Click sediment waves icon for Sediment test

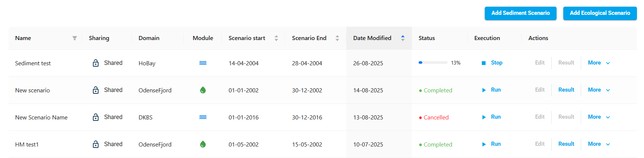click(203, 63)
